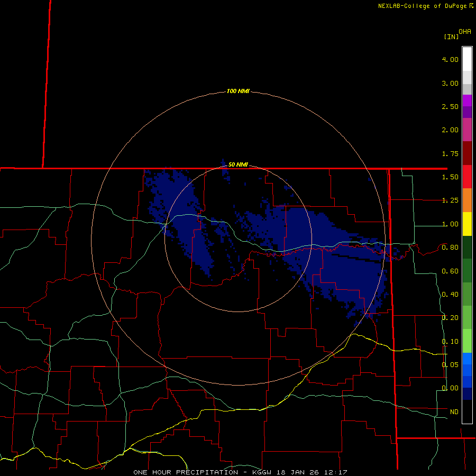Pick the pink-magenta legend swatch near 2.00
476x476 pixels.
[467, 130]
